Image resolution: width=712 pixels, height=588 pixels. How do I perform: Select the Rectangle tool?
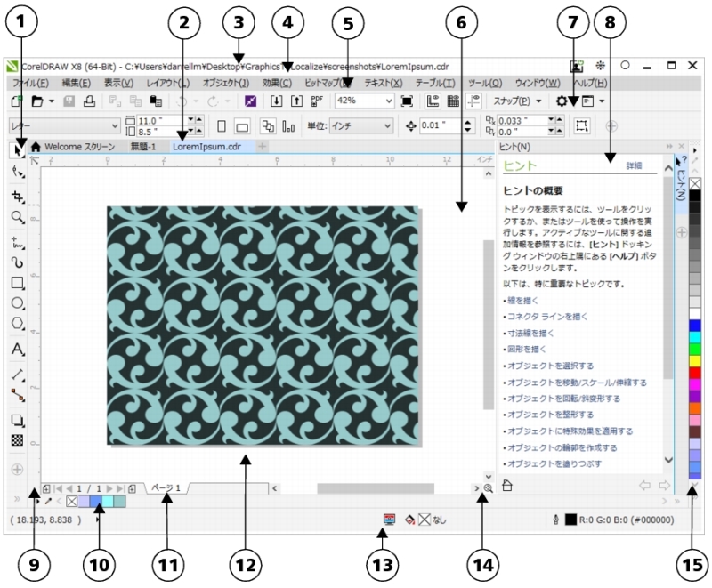[x=16, y=283]
